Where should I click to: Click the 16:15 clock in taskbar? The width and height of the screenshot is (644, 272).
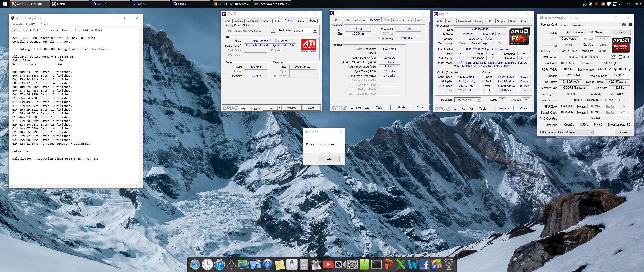(638, 4)
